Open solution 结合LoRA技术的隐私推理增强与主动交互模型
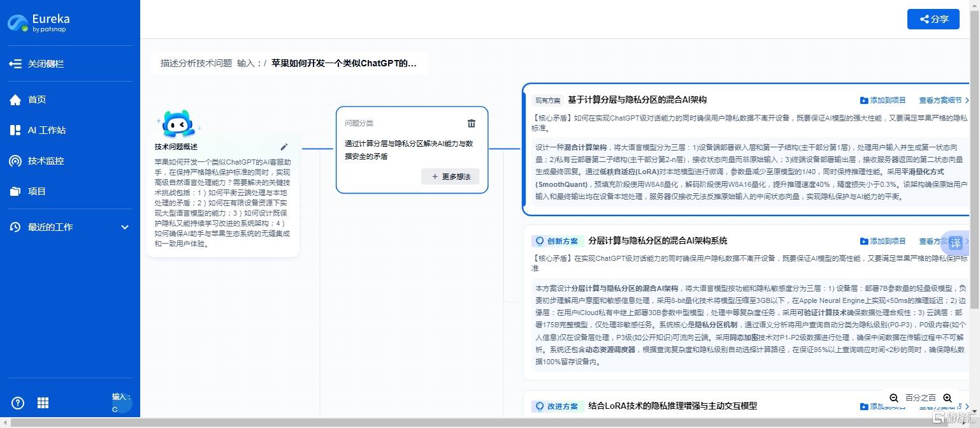Image resolution: width=980 pixels, height=428 pixels. (x=672, y=406)
